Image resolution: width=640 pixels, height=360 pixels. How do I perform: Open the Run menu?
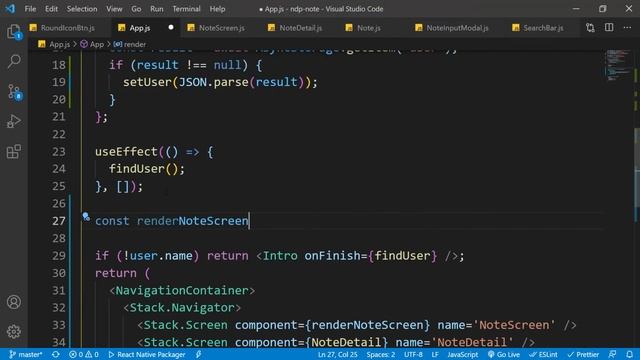156,9
